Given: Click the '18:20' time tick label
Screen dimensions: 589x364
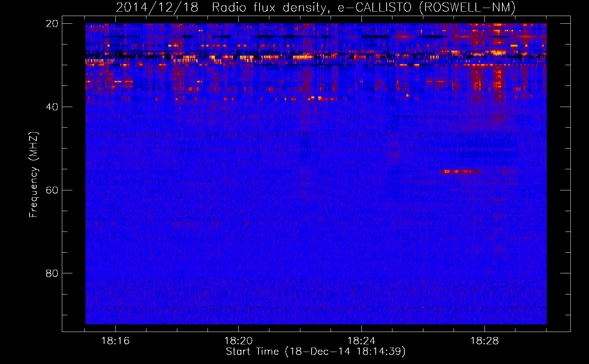Looking at the screenshot, I should 238,341.
